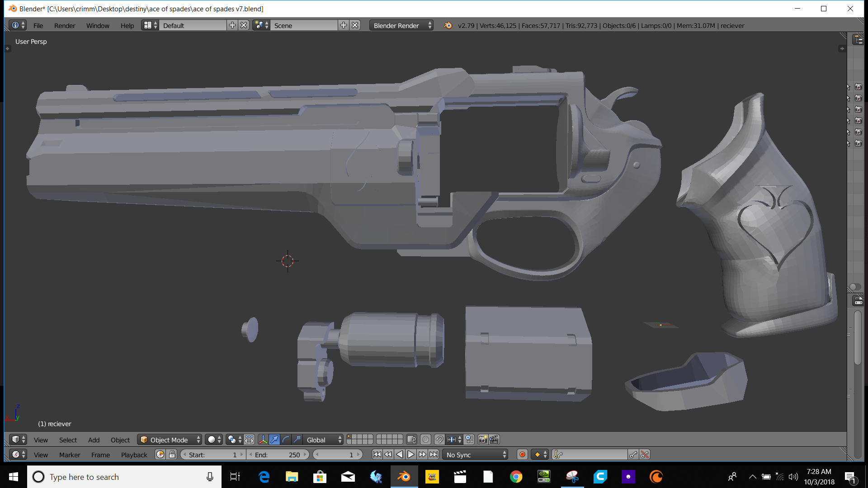
Task: Jump to the previous keyframe
Action: coord(388,455)
